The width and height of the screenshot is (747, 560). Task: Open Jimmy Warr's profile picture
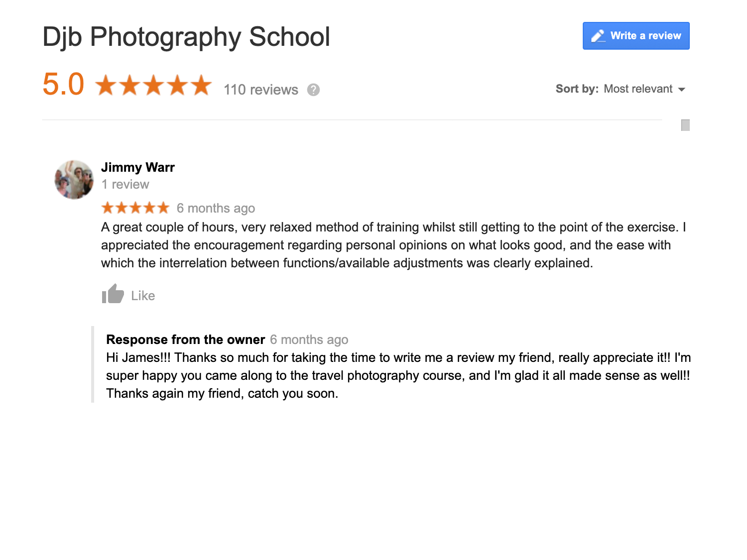point(74,180)
